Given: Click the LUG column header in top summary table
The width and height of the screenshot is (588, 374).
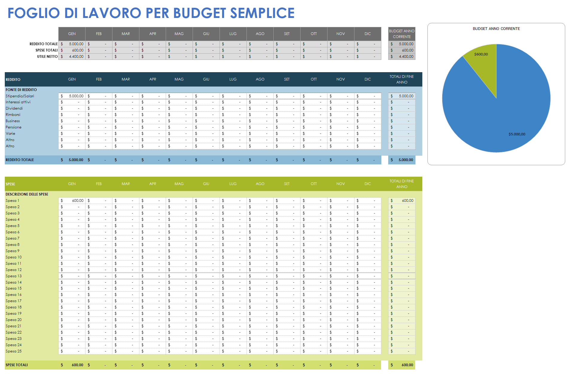Looking at the screenshot, I should point(233,34).
